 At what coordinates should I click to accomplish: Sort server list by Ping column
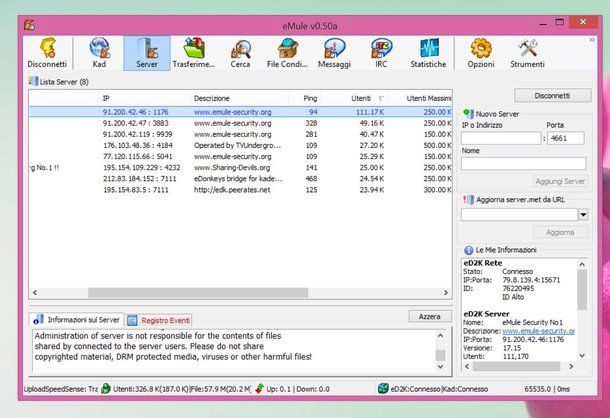tap(305, 98)
